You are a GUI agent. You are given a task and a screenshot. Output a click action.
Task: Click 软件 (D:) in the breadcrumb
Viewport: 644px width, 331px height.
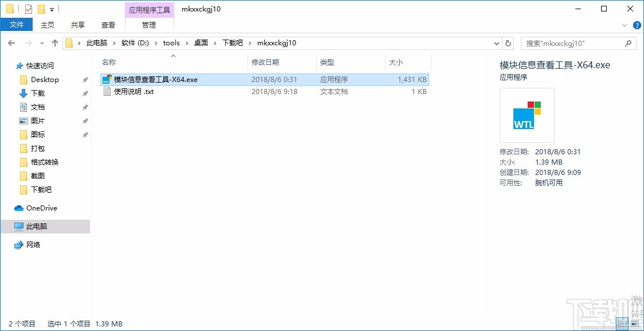(135, 43)
